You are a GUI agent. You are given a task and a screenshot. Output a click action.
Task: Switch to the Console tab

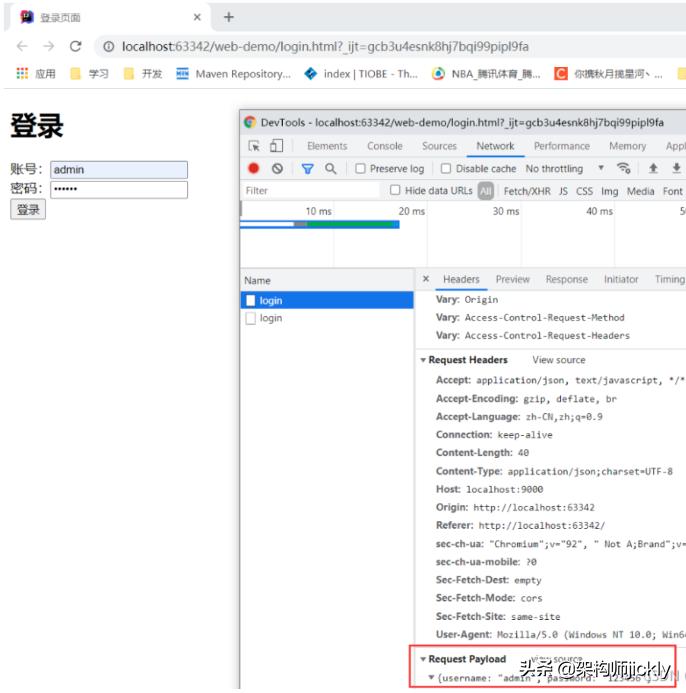point(385,146)
